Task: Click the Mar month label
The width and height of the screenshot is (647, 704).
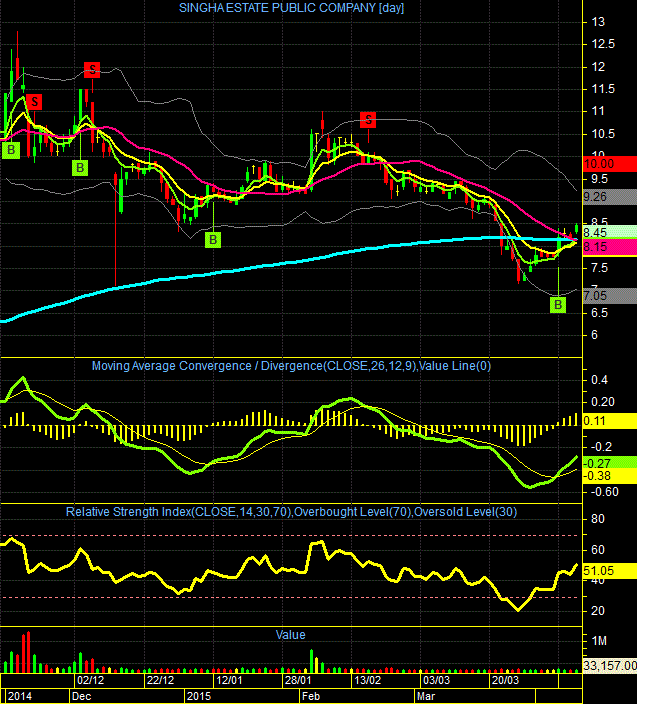Action: coord(426,696)
